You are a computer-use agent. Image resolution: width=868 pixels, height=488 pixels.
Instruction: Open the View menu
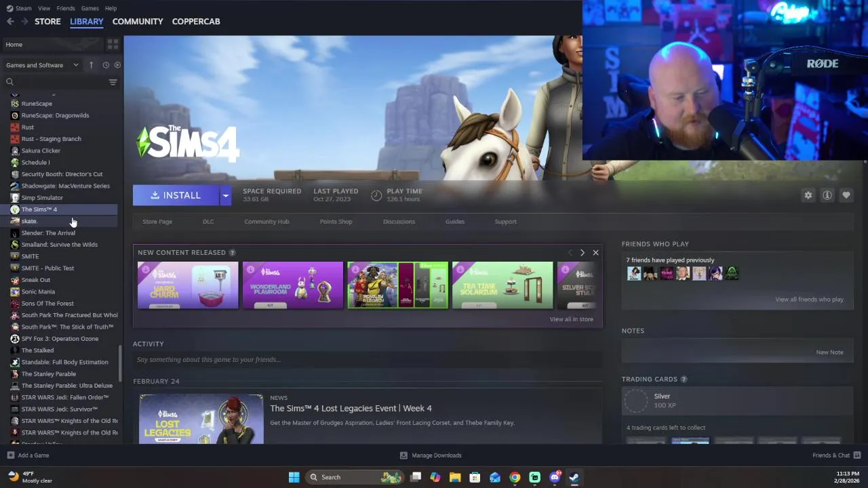44,8
